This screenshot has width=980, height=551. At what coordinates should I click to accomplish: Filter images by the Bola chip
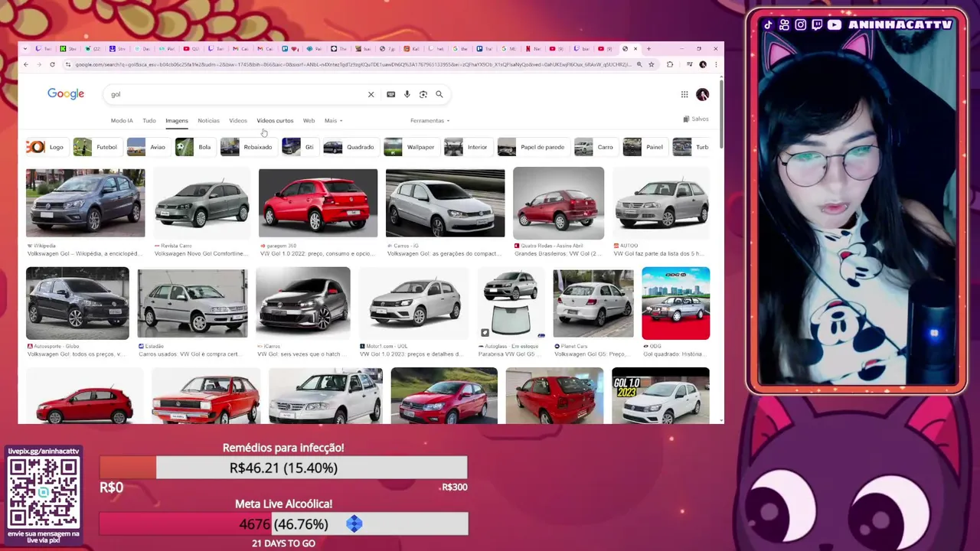[194, 147]
